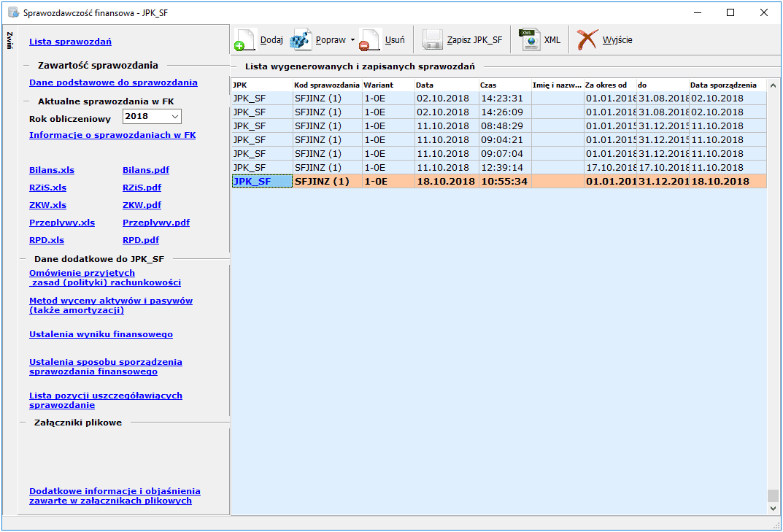Image resolution: width=783 pixels, height=532 pixels.
Task: Click the Usuń (delete) toolbar icon
Action: click(x=370, y=40)
